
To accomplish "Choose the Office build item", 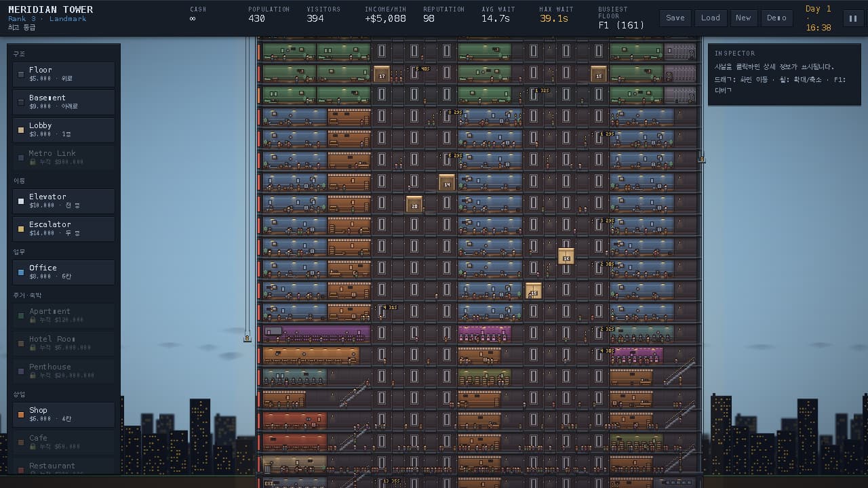I will [64, 272].
